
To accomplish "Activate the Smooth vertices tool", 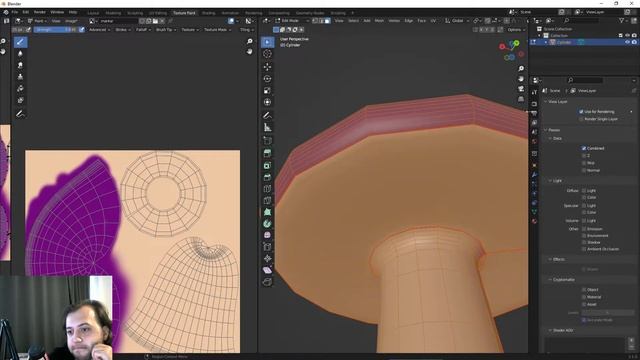I will point(267,235).
